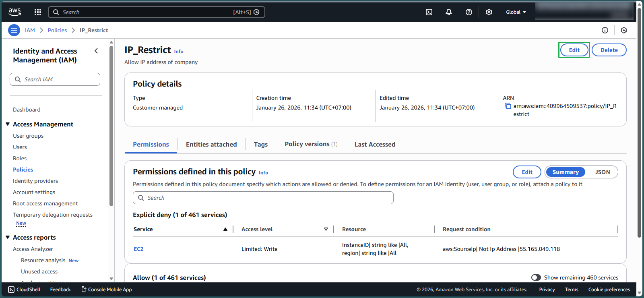This screenshot has height=298, width=644.
Task: Click the Search IAM field
Action: click(55, 79)
